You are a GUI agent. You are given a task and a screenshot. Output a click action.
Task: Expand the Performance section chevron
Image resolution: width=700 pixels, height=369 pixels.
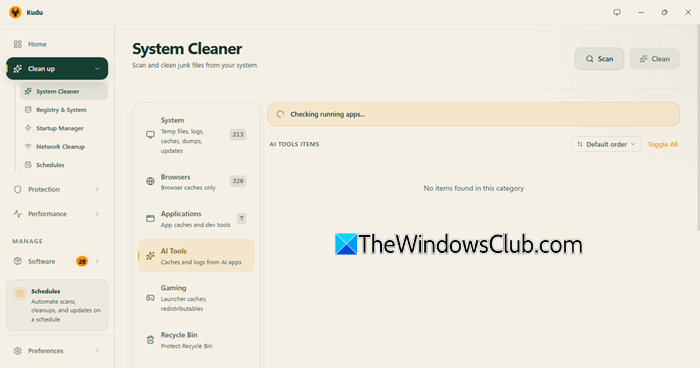click(97, 214)
